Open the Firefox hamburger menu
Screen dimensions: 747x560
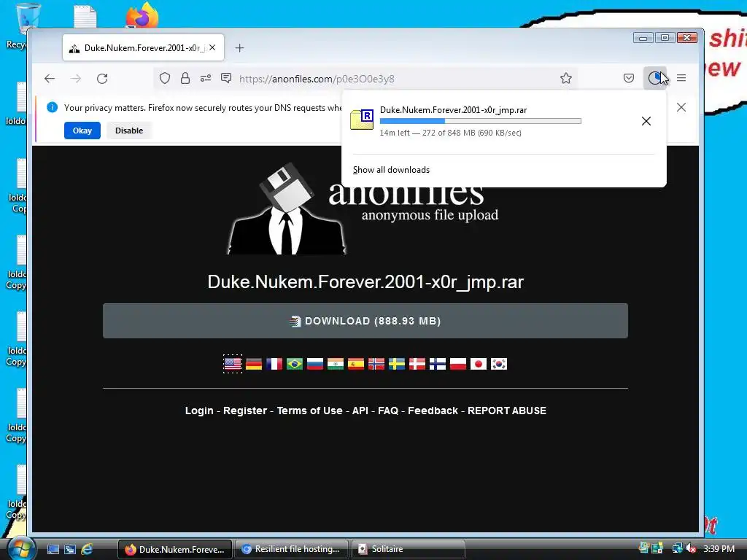(682, 78)
